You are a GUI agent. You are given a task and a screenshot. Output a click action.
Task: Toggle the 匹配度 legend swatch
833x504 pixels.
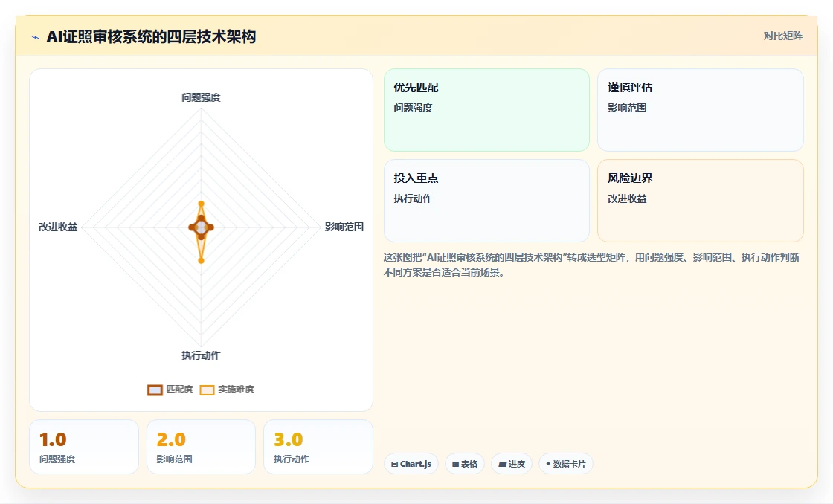click(x=155, y=390)
